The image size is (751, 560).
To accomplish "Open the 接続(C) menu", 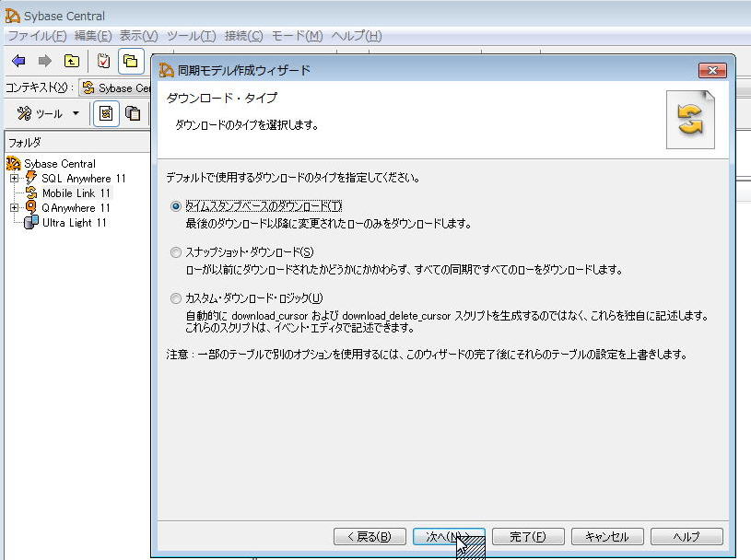I will point(243,36).
